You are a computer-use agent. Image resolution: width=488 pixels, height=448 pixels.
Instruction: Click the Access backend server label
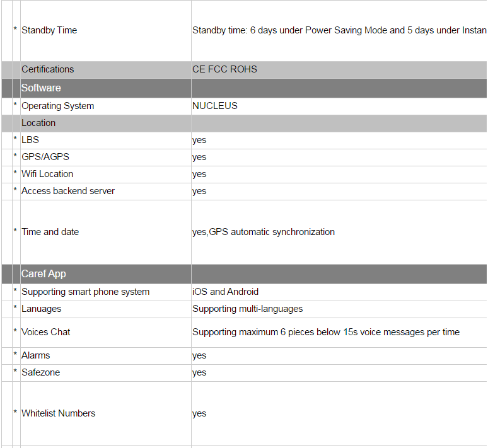68,191
